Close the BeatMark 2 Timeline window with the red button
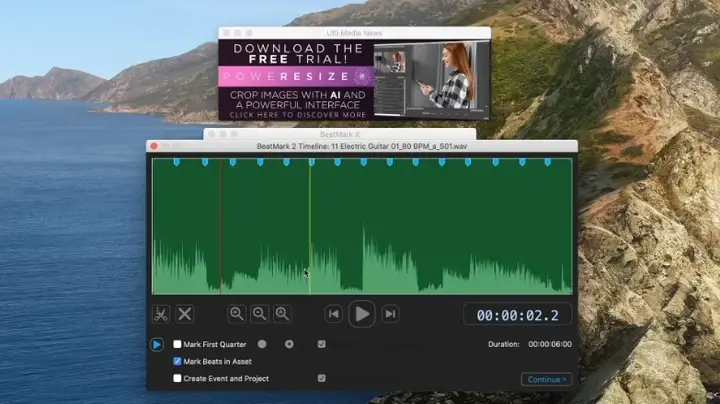Screen dimensions: 720x404 tap(154, 146)
